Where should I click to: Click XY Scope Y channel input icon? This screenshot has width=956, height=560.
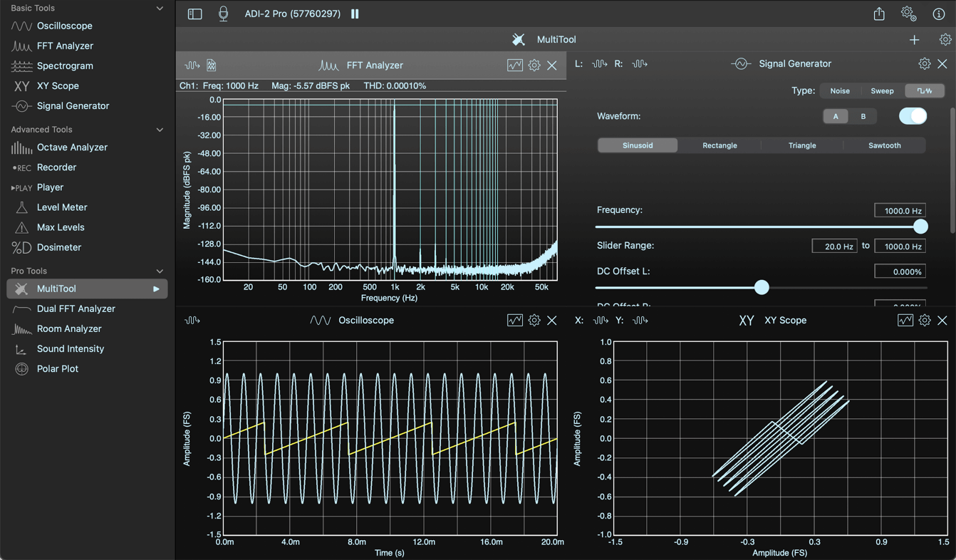point(640,320)
